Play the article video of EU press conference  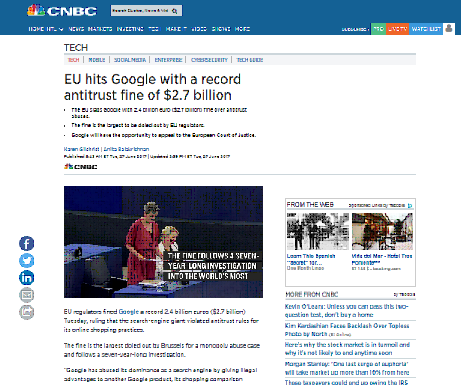click(163, 242)
